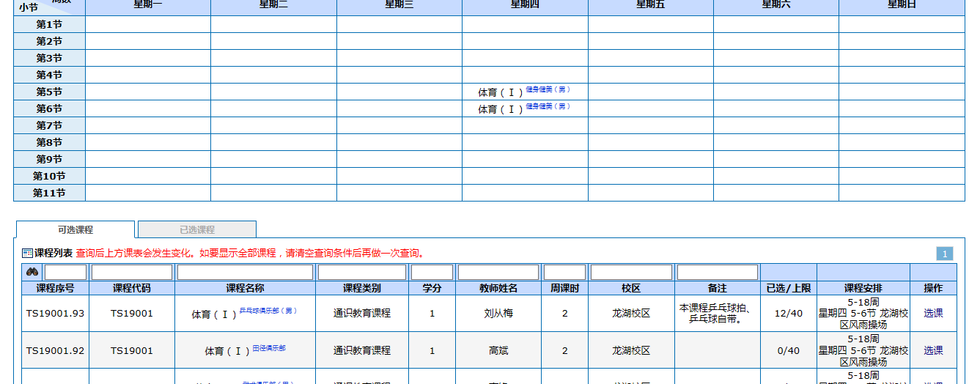Screen dimensions: 980x384
Task: Click into the 课程名称 search field
Action: (245, 272)
